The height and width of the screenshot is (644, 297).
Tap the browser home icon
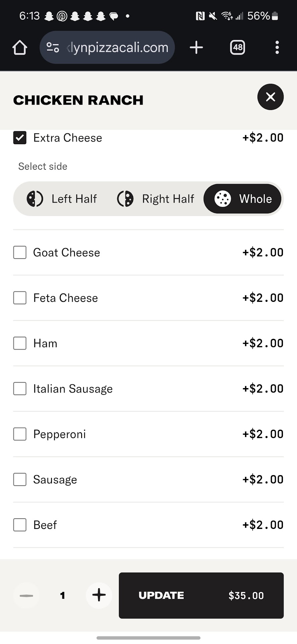(20, 47)
